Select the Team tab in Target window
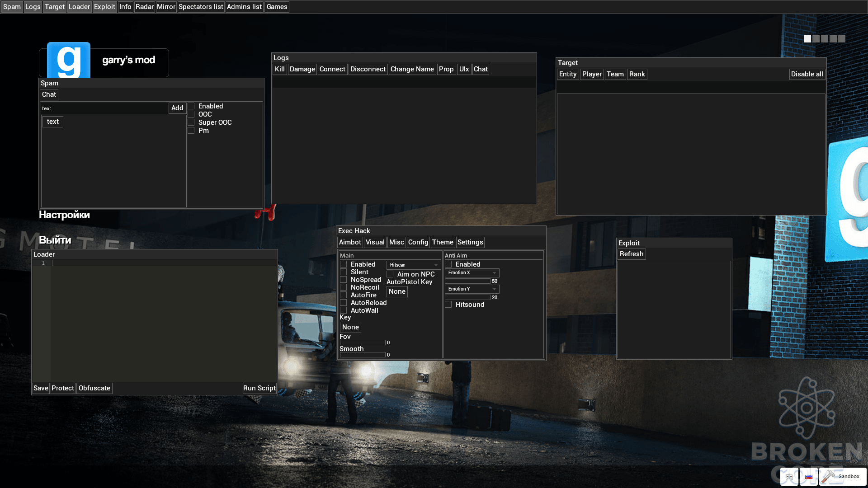The height and width of the screenshot is (488, 868). [x=615, y=74]
